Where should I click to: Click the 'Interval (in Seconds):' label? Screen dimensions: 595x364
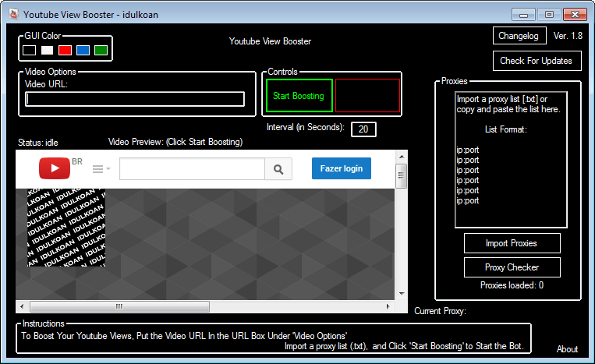[x=306, y=127]
